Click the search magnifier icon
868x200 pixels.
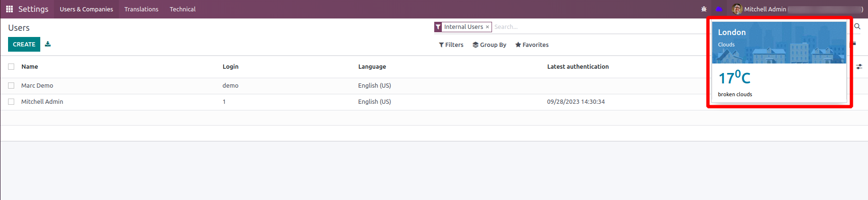point(857,27)
